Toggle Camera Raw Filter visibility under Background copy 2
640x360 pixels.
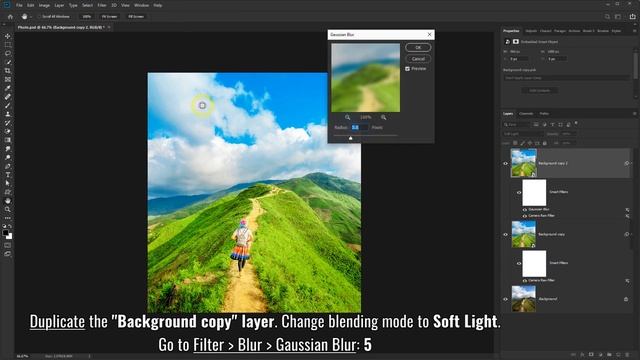point(524,216)
